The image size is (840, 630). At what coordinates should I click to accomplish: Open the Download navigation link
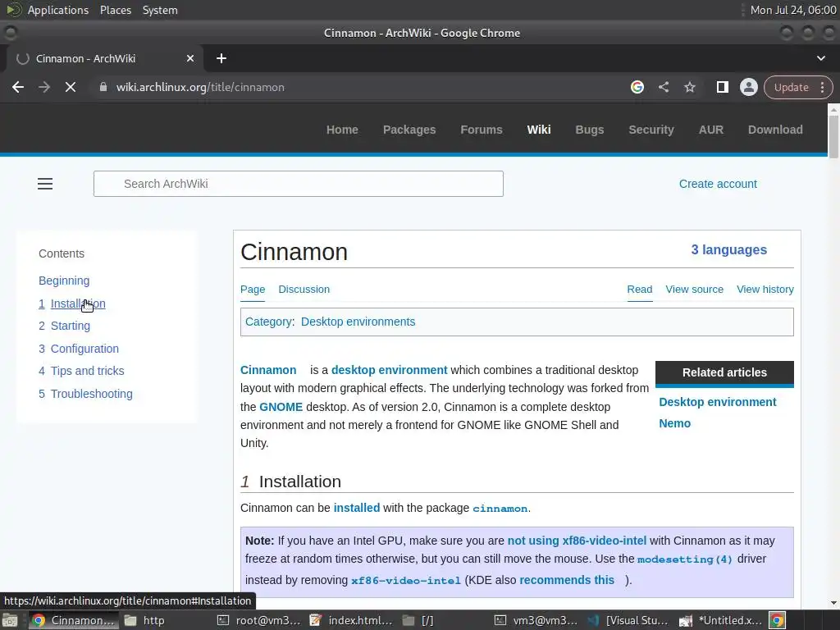775,130
